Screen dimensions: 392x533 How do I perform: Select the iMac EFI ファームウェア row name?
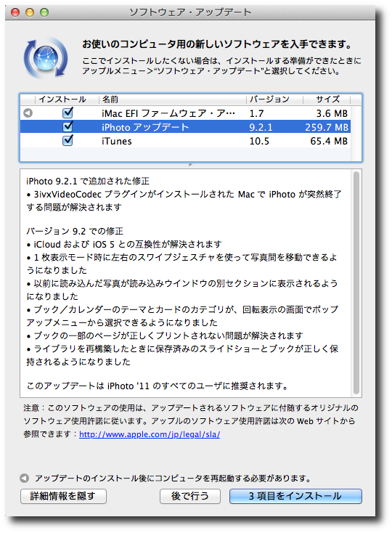168,113
